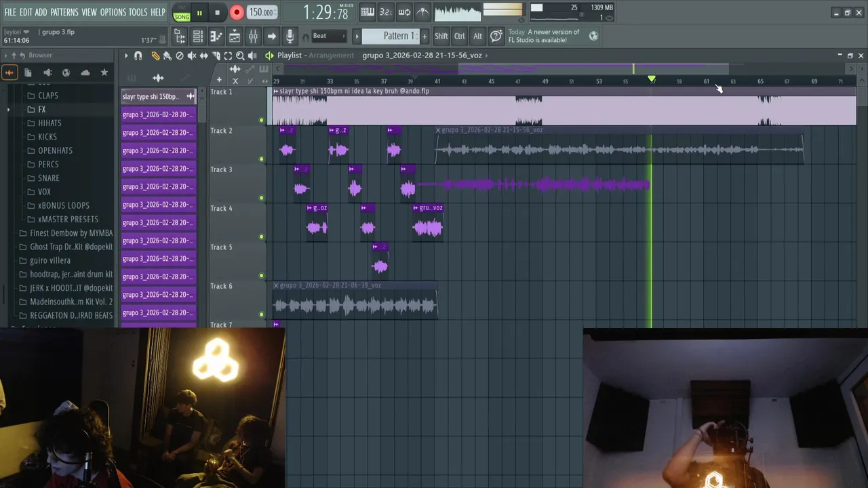Select the Zoom magnifier tool
This screenshot has height=488, width=868.
pos(240,56)
